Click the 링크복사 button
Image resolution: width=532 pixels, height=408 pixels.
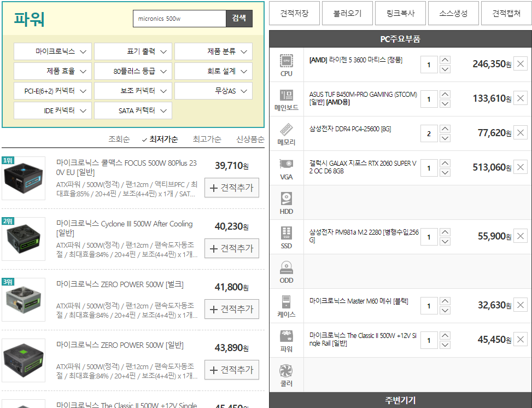click(400, 13)
